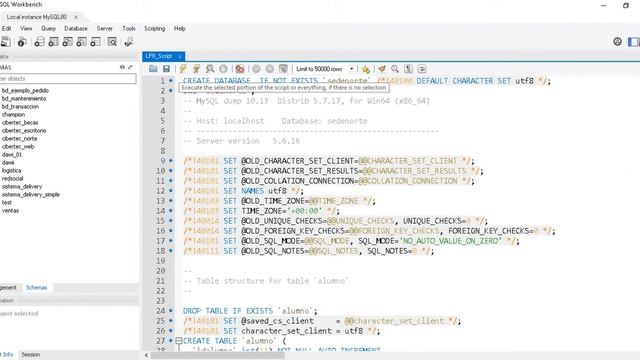
Task: Click the create new schema icon
Action: click(39, 42)
